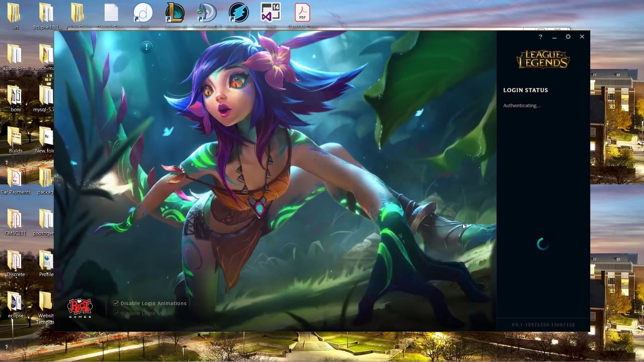Select the electroneum desktop shortcut
This screenshot has width=644, height=362.
tap(238, 15)
